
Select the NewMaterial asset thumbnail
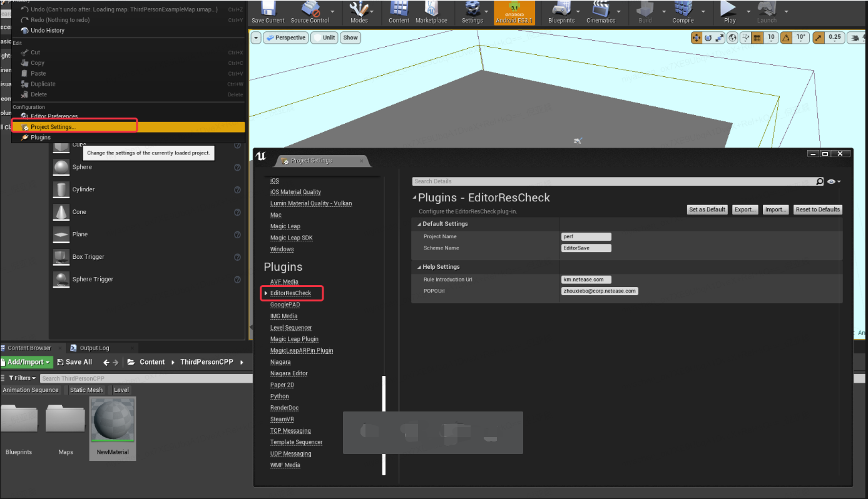(113, 420)
